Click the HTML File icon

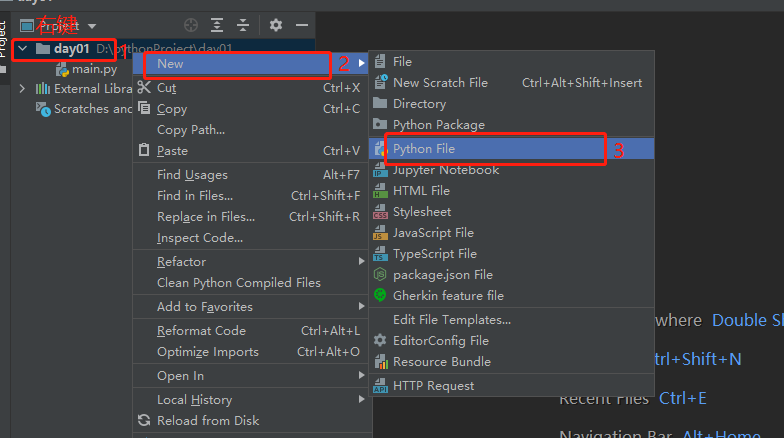pos(380,190)
